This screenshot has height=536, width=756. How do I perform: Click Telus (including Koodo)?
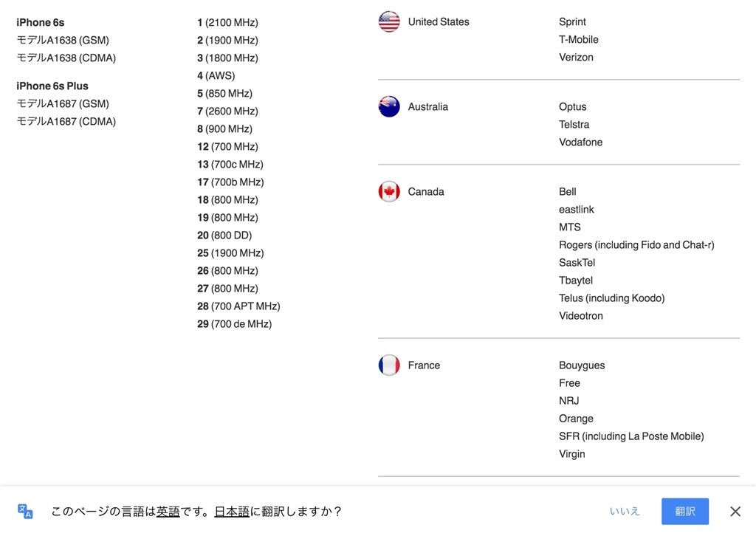click(611, 298)
